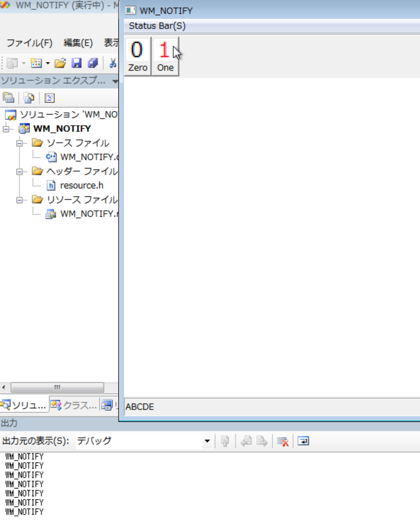
Task: Click the first WM_NOTIFY output line
Action: click(x=25, y=456)
